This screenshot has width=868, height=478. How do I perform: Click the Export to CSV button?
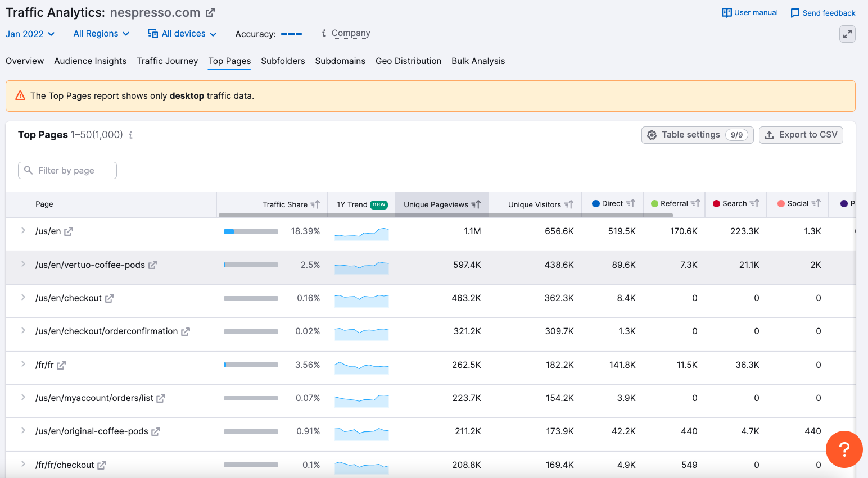[801, 135]
